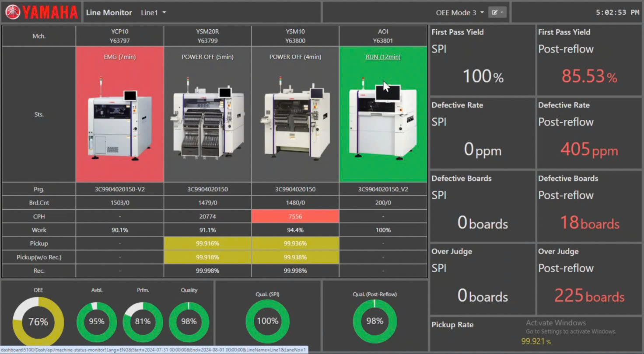Select the Qual. (Post-Reflow) 98% gauge
This screenshot has width=644, height=354.
[374, 321]
